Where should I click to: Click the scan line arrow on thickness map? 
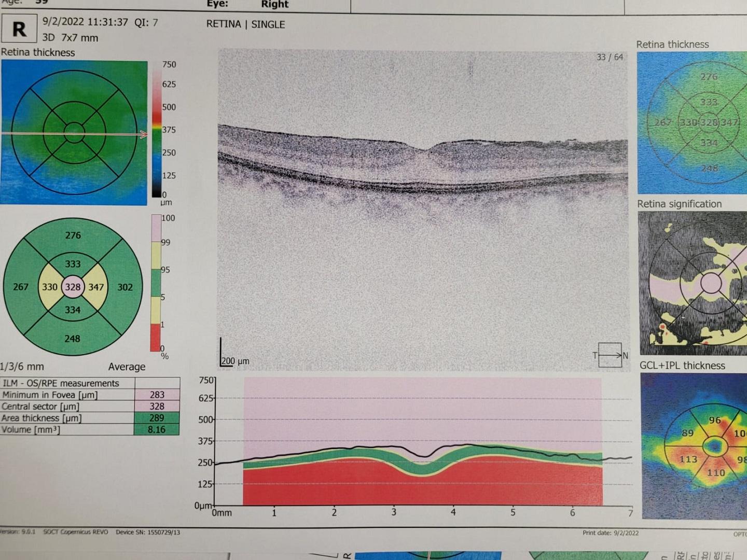143,134
